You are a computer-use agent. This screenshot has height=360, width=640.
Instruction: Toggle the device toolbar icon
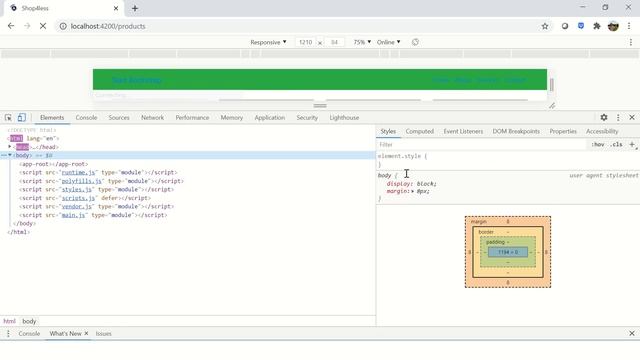(22, 118)
